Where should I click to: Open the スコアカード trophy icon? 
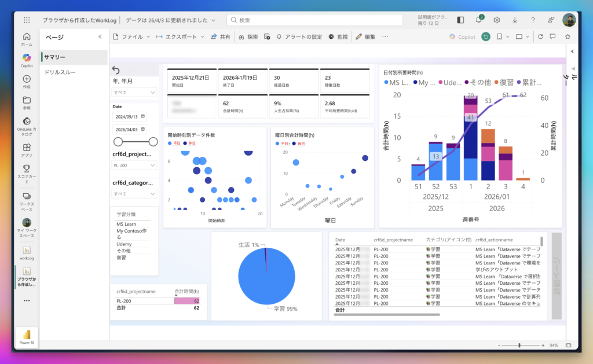27,168
